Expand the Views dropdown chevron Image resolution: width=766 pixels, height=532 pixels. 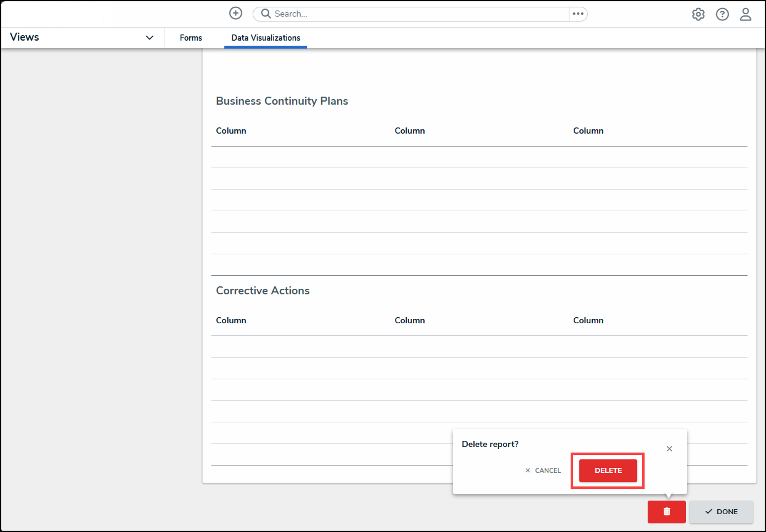point(149,38)
